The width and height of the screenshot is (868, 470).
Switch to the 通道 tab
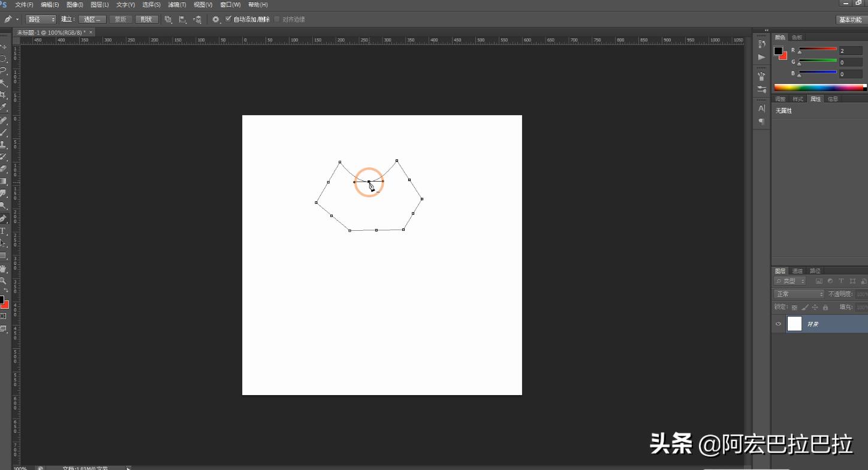(x=797, y=270)
